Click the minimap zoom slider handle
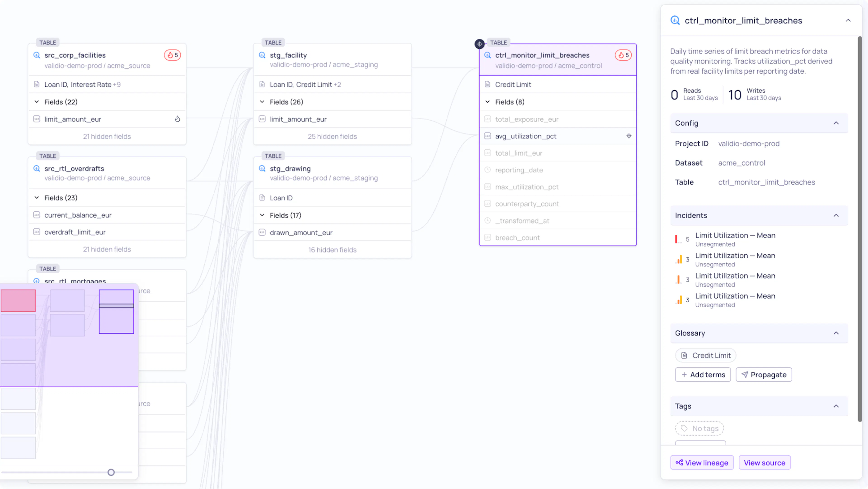The height and width of the screenshot is (489, 868). [111, 472]
